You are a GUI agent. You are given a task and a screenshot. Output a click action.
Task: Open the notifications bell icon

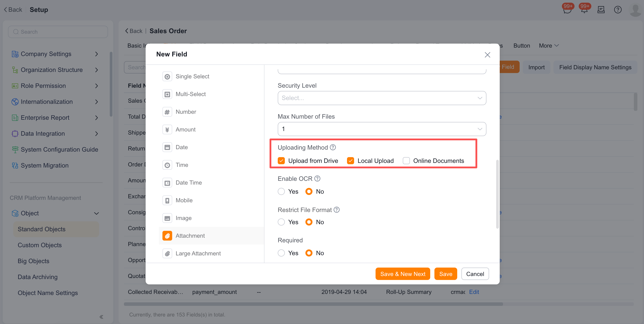584,10
